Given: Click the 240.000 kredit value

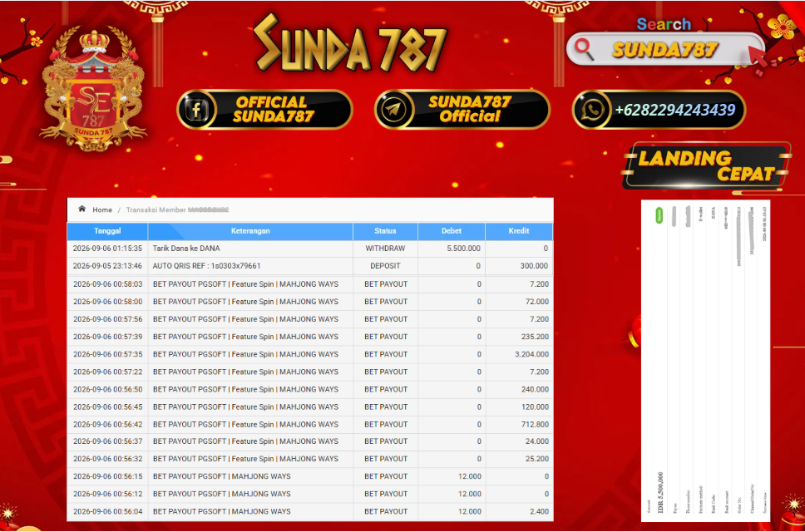Looking at the screenshot, I should coord(535,389).
